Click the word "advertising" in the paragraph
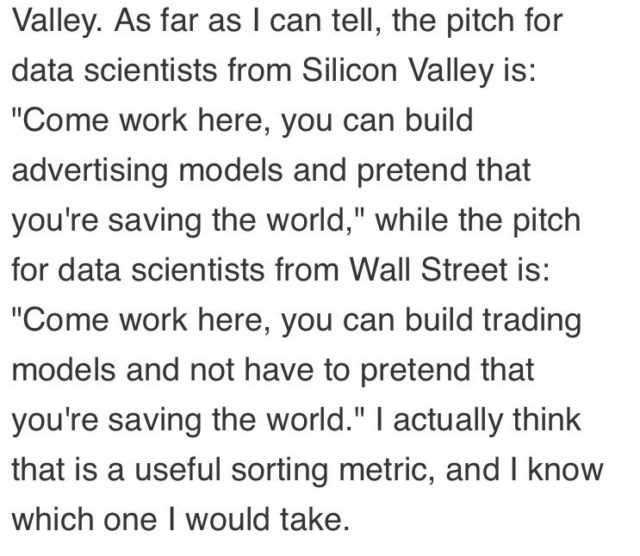 point(90,171)
